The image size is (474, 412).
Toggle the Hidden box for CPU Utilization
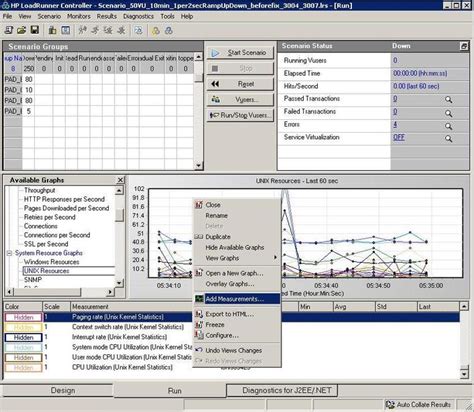coord(23,368)
